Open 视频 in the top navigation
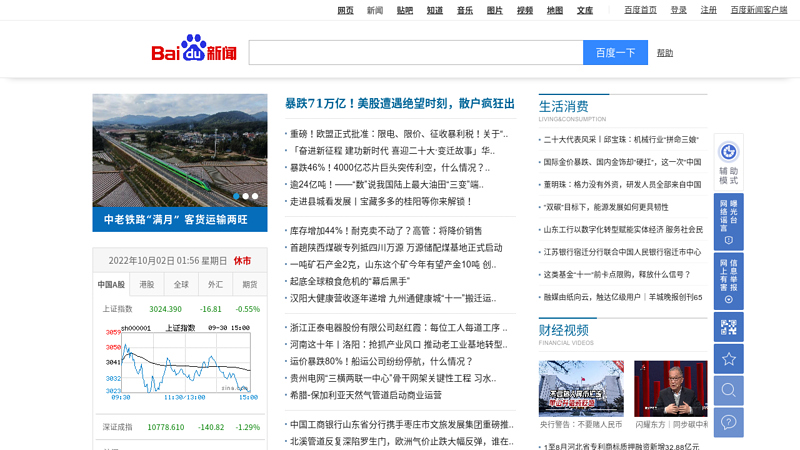Screen dimensions: 800x450 [525, 10]
